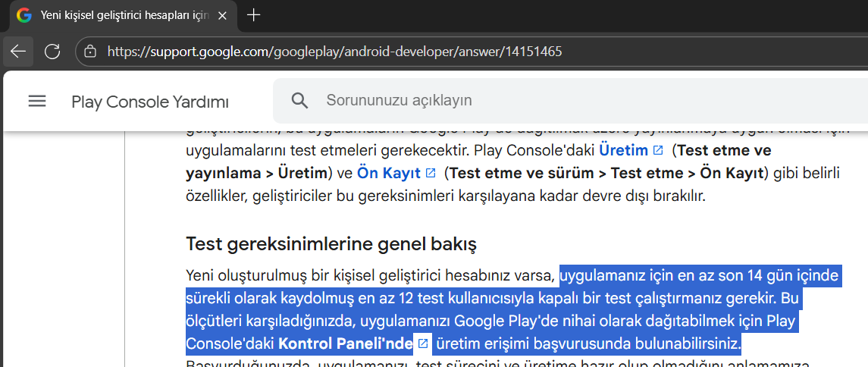Open the hamburger main menu
This screenshot has width=868, height=367.
point(37,102)
